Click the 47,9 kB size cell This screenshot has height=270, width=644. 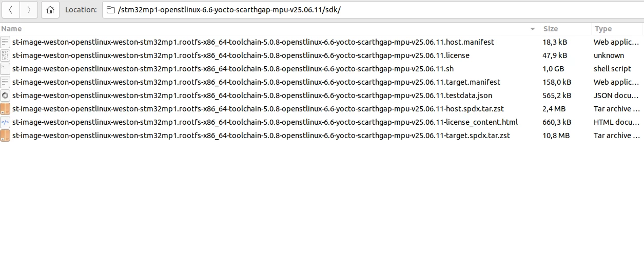[x=555, y=55]
